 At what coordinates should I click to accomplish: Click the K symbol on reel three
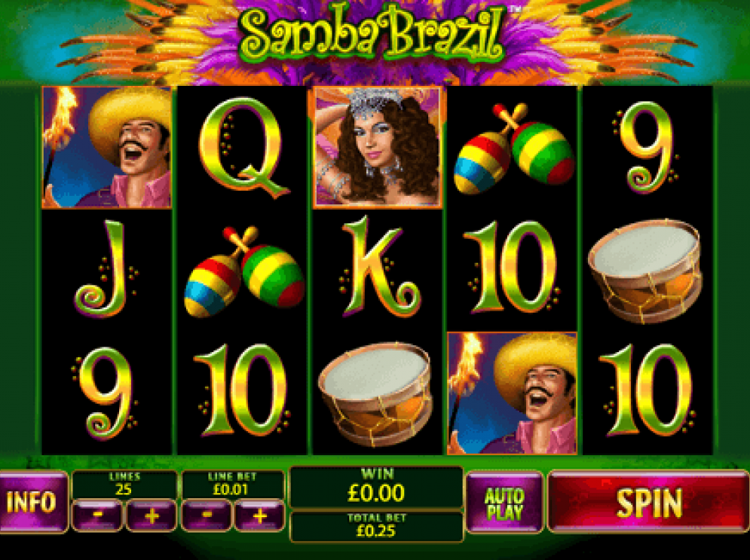click(379, 267)
